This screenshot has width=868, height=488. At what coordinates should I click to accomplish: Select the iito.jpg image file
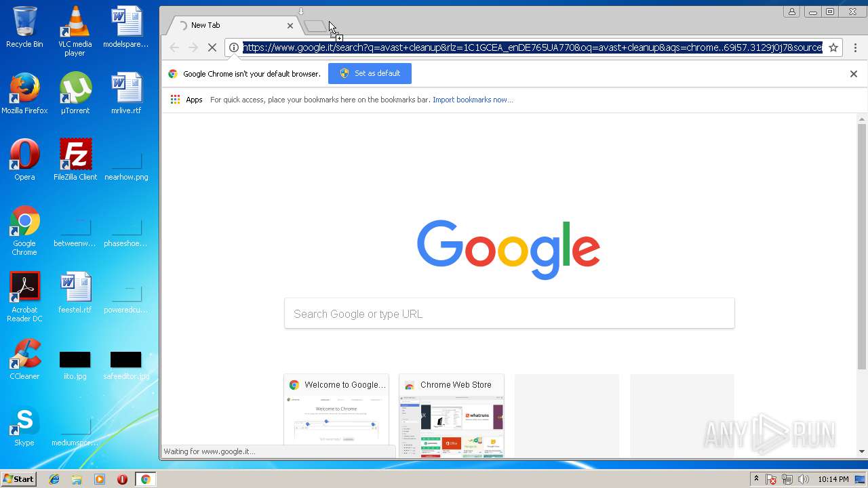(x=75, y=365)
